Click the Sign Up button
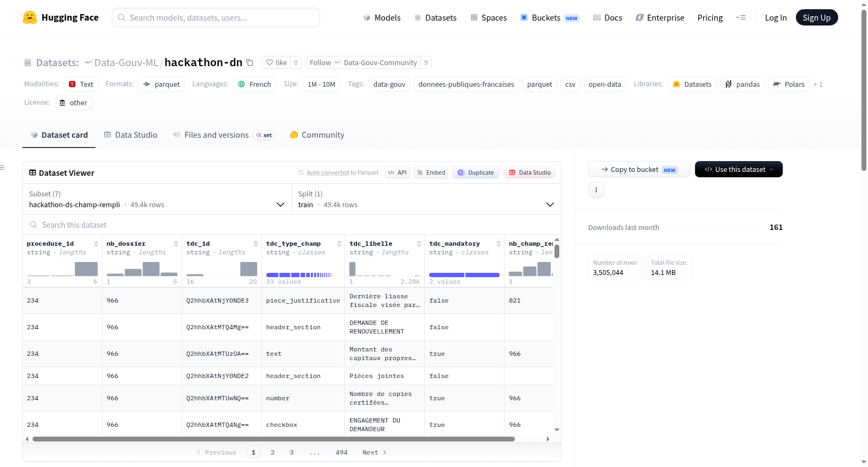The width and height of the screenshot is (868, 467). [x=816, y=17]
